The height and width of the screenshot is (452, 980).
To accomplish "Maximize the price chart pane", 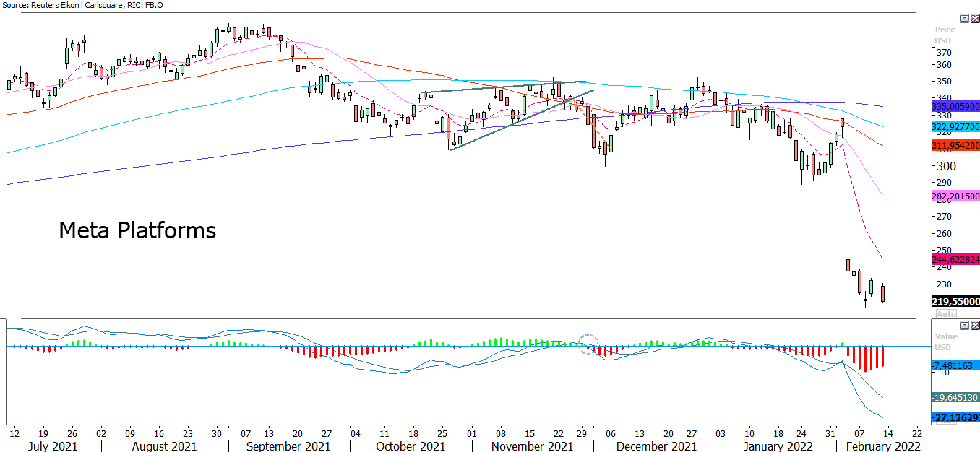I will pyautogui.click(x=964, y=18).
